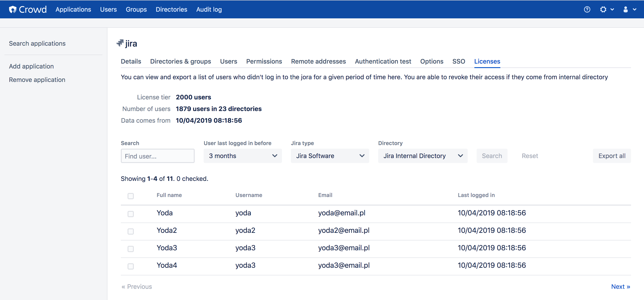Sort by the Full name column header

coord(169,195)
